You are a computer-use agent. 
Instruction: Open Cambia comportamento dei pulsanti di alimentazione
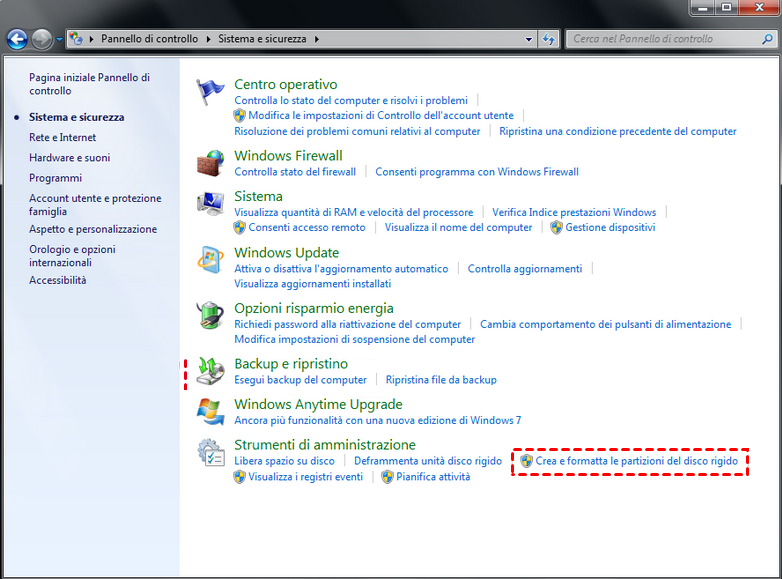[x=605, y=324]
